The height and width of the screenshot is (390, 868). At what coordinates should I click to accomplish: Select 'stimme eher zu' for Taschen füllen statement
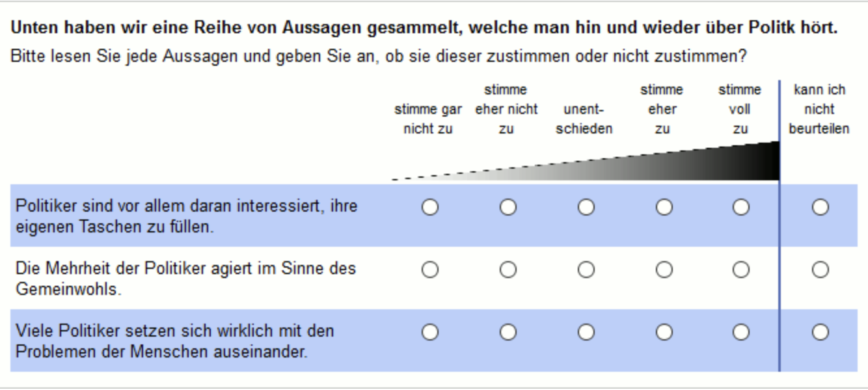click(664, 207)
